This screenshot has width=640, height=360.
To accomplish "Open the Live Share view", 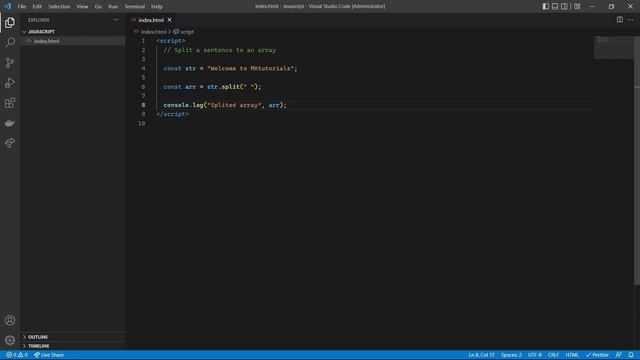I will pos(10,143).
